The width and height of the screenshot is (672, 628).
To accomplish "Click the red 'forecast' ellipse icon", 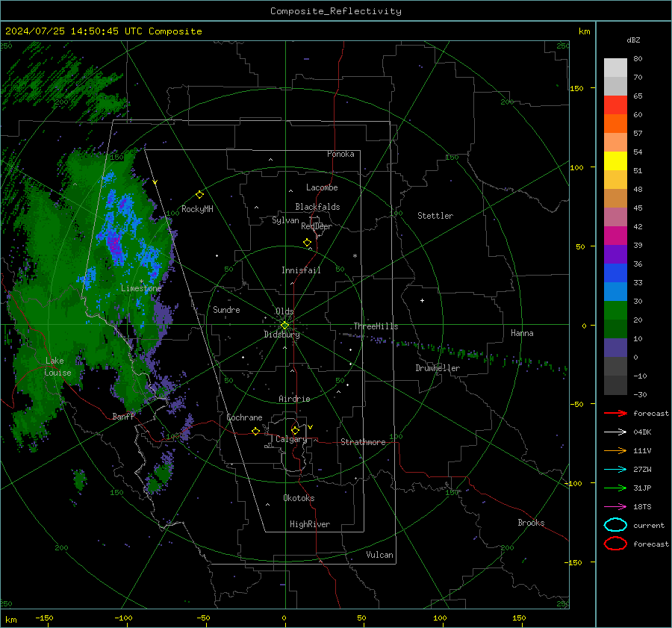I will [615, 544].
